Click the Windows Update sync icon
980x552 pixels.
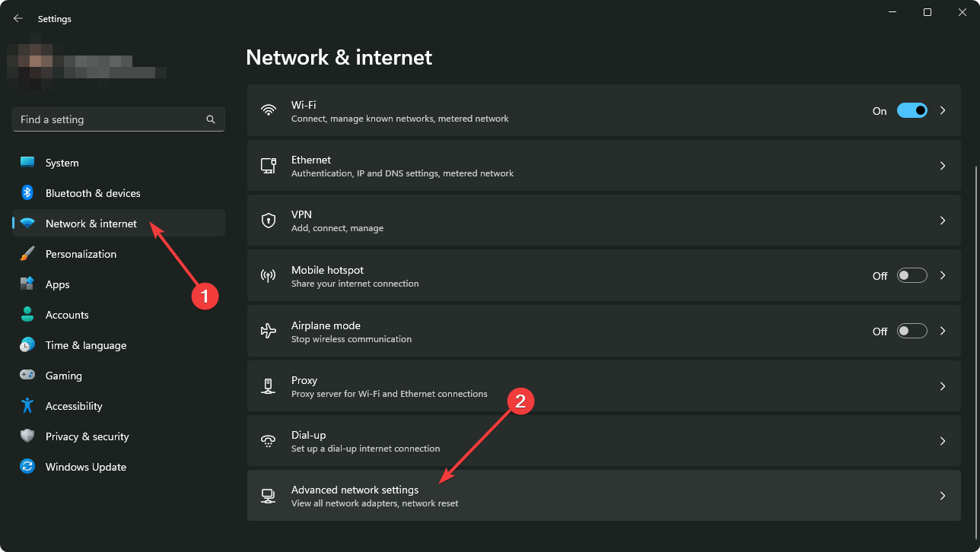click(27, 467)
